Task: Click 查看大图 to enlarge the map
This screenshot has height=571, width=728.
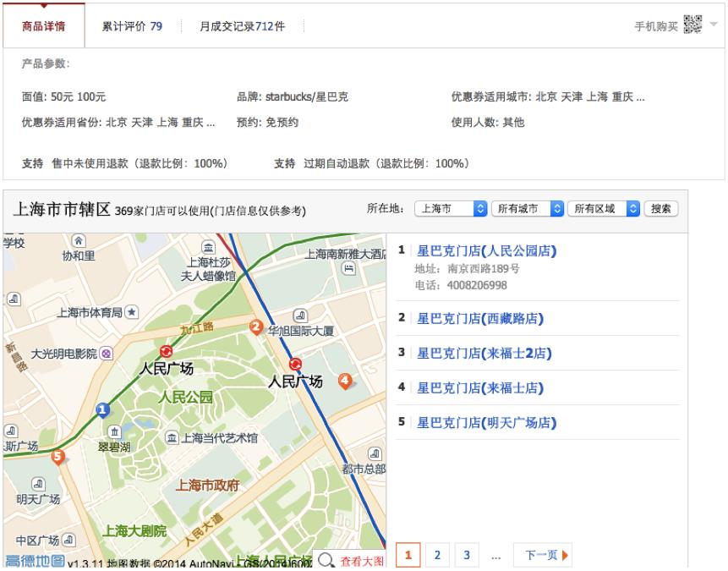Action: pyautogui.click(x=362, y=561)
